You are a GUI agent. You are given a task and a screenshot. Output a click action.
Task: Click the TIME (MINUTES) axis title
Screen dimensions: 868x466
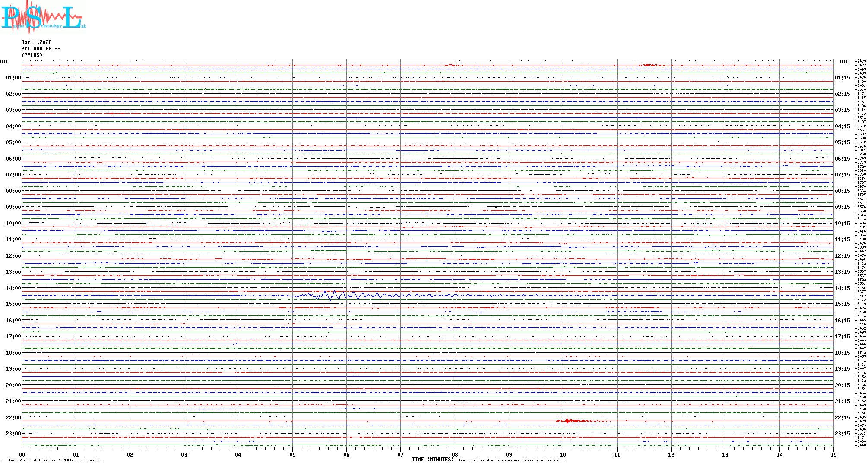tap(432, 460)
